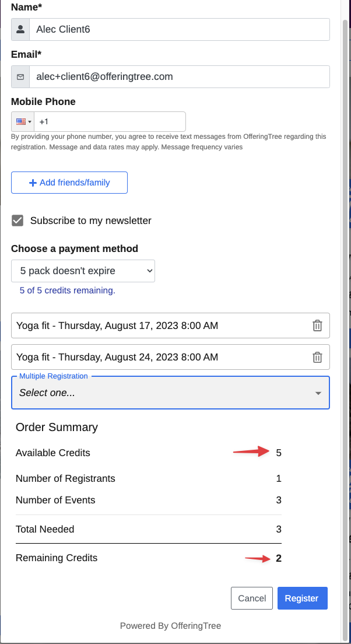The height and width of the screenshot is (644, 351).
Task: Expand the Multiple Registration select box
Action: click(170, 393)
